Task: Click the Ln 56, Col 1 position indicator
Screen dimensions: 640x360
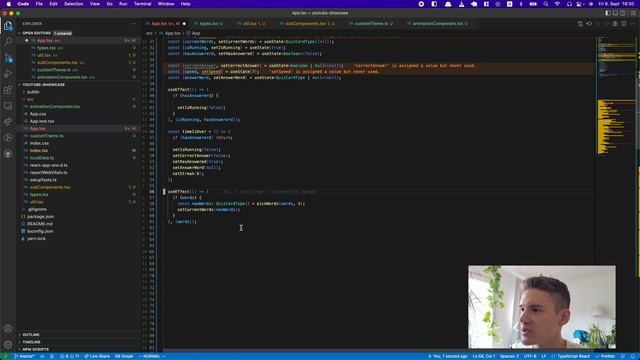Action: pos(484,356)
